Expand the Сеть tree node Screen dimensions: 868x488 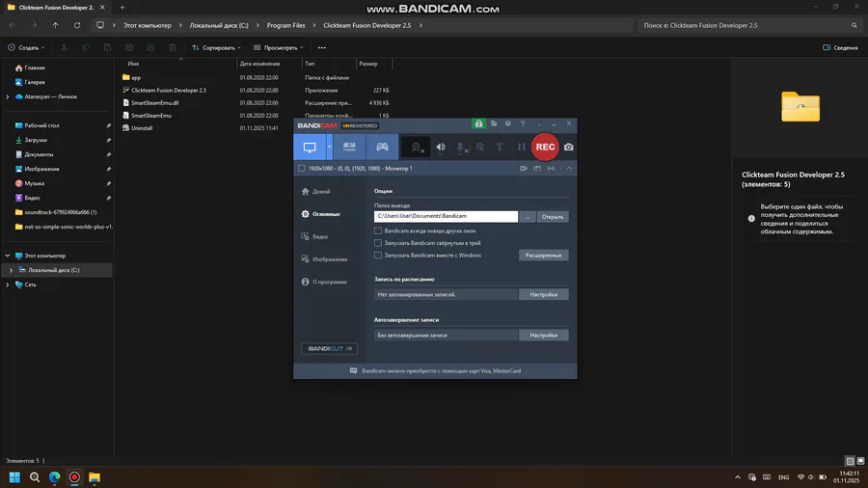pyautogui.click(x=7, y=285)
